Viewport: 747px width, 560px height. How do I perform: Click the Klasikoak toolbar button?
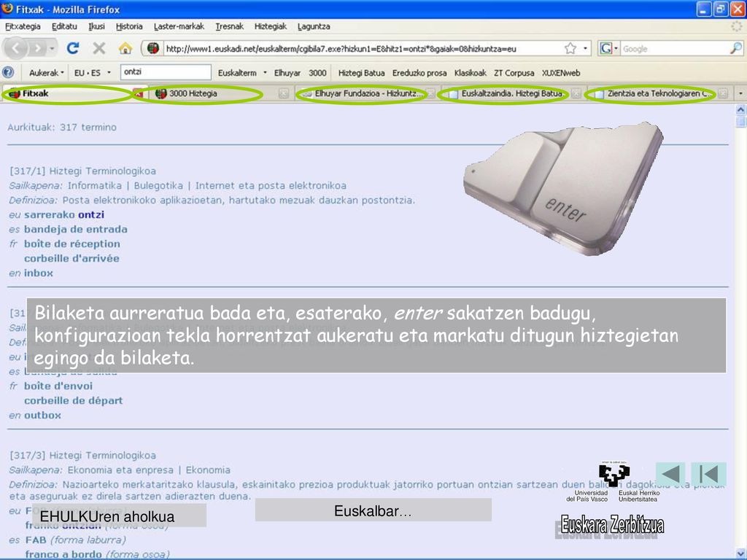click(471, 73)
